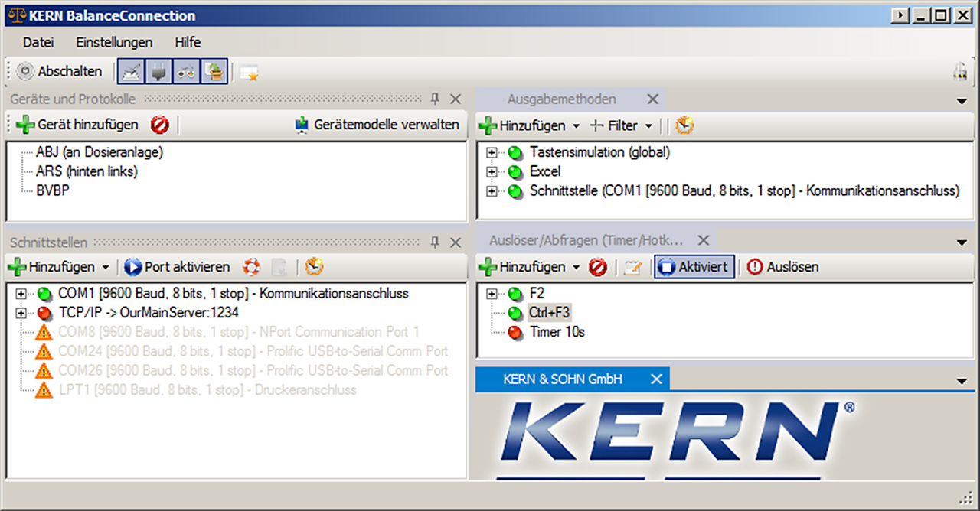Click the plug icon in the main toolbar

tap(158, 71)
